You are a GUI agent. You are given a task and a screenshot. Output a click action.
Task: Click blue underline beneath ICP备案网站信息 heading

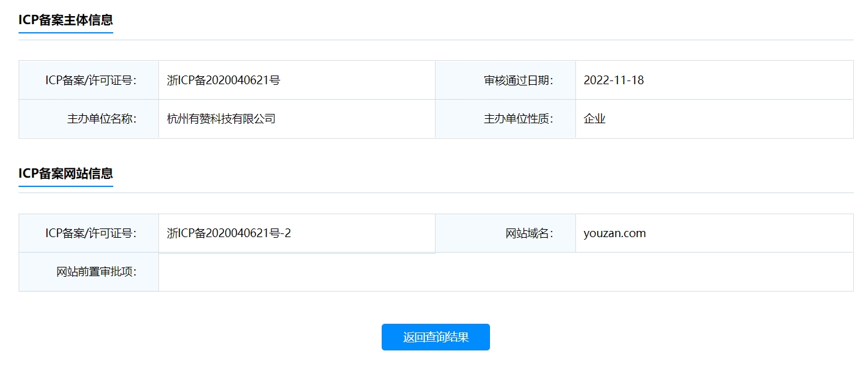(66, 186)
